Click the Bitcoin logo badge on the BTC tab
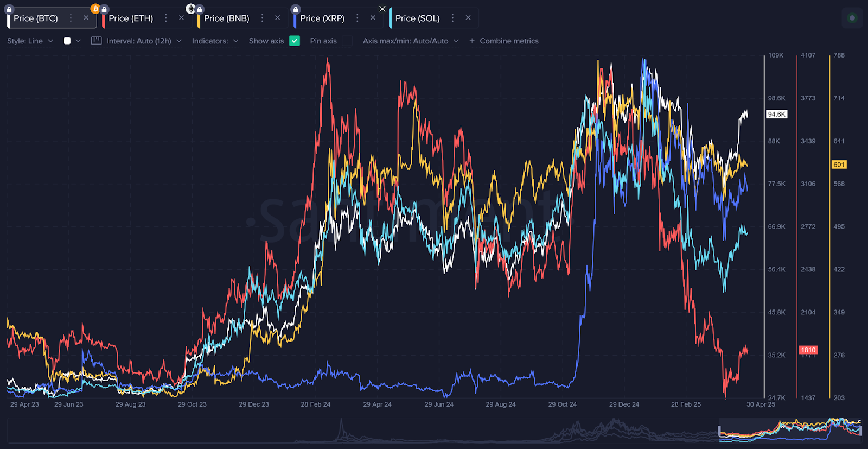 coord(95,9)
